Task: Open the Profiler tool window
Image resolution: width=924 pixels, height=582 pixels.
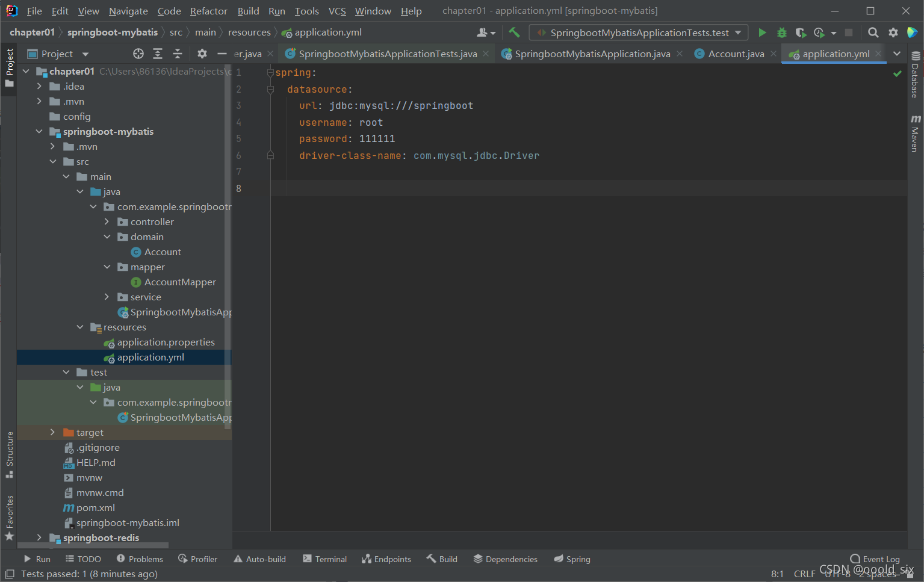Action: [198, 559]
